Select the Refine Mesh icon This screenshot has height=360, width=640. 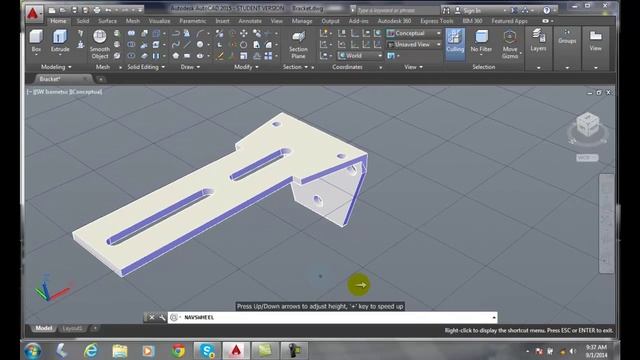coord(117,56)
